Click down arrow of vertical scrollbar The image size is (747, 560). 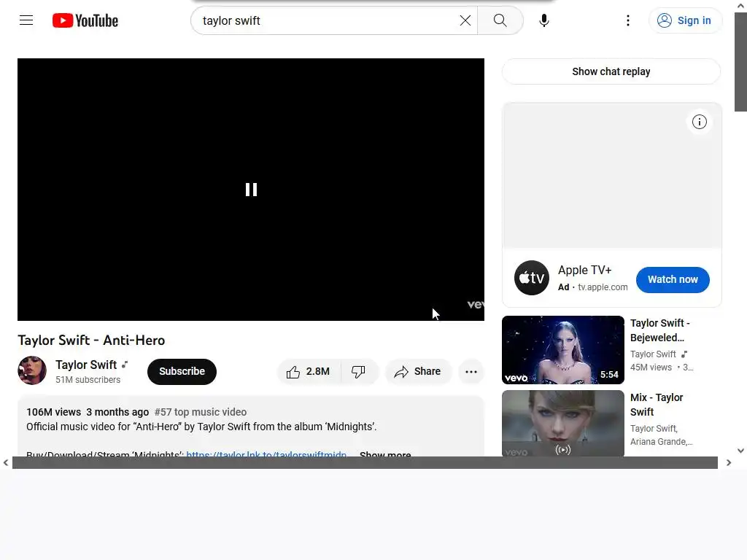(x=740, y=451)
